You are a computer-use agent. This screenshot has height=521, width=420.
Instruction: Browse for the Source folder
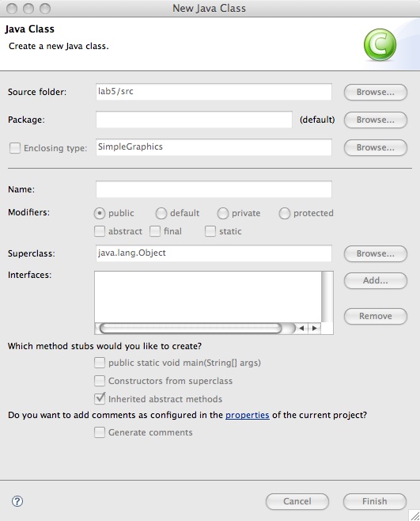376,92
